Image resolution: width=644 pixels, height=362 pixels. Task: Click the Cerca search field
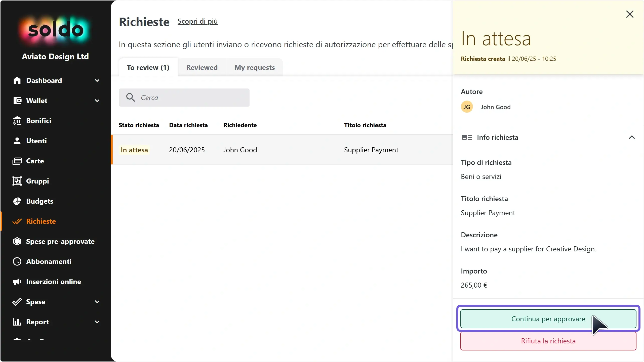coord(184,97)
